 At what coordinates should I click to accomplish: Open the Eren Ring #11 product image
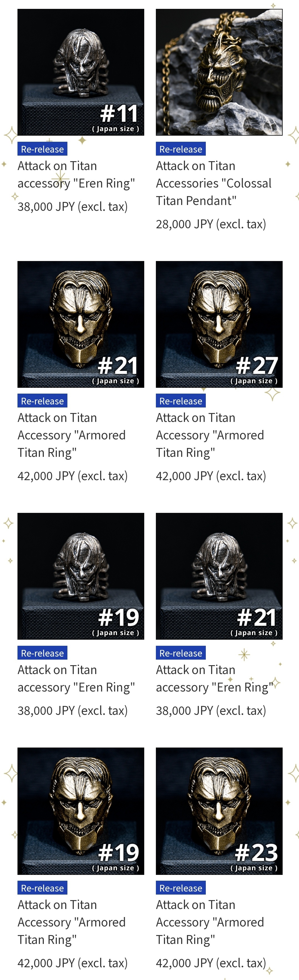[81, 72]
